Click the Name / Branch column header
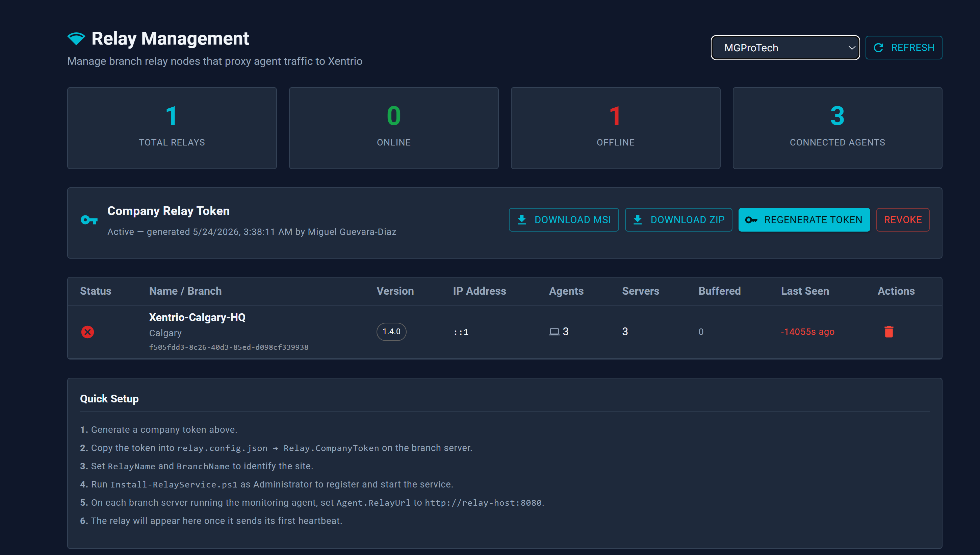Image resolution: width=980 pixels, height=555 pixels. click(x=185, y=291)
